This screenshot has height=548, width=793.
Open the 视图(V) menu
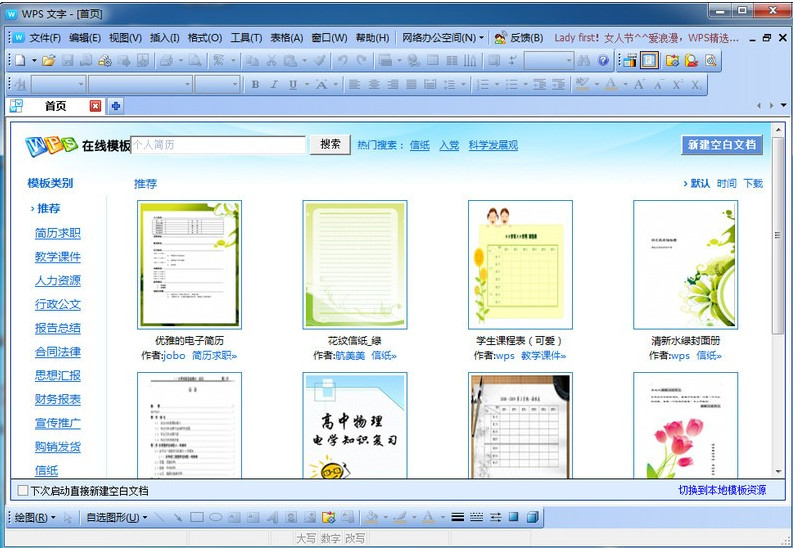point(125,38)
